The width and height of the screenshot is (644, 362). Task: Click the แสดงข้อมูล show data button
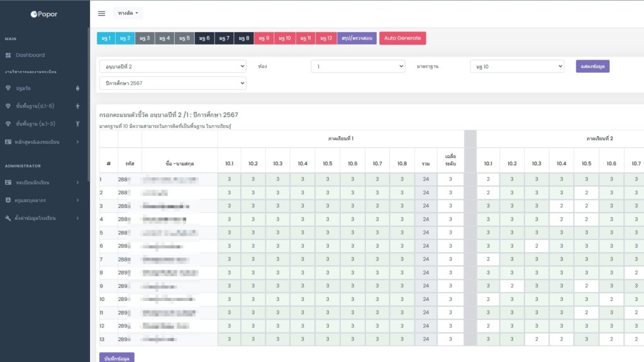pyautogui.click(x=592, y=66)
